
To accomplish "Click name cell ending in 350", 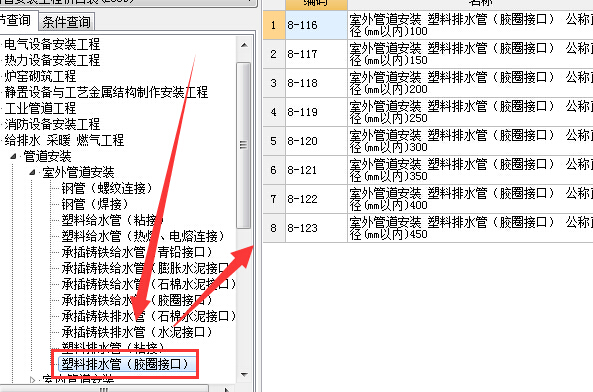I will coord(470,170).
